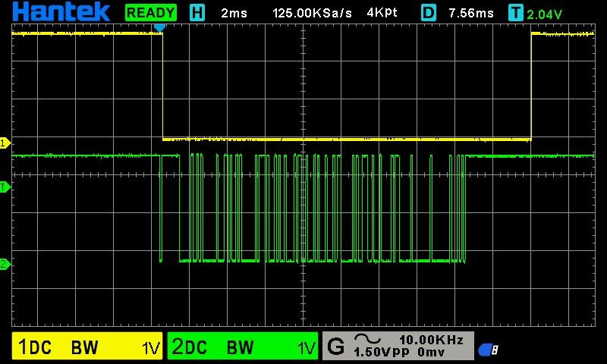The height and width of the screenshot is (364, 607).
Task: Select the yellow channel 1 status box
Action: tap(87, 347)
